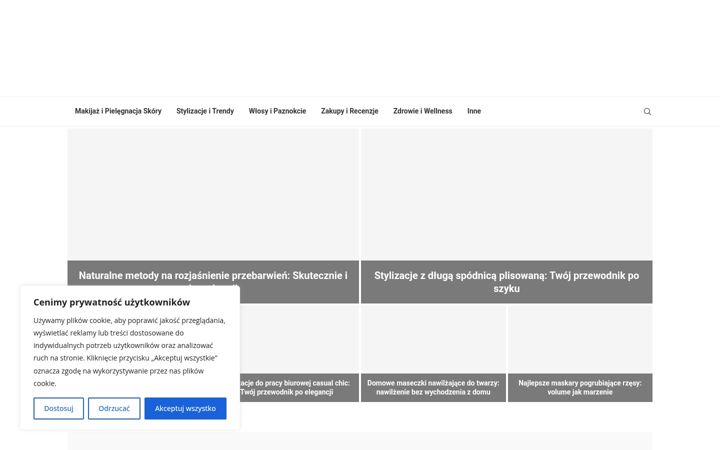Open the Inne menu item
The width and height of the screenshot is (720, 450).
[x=474, y=111]
